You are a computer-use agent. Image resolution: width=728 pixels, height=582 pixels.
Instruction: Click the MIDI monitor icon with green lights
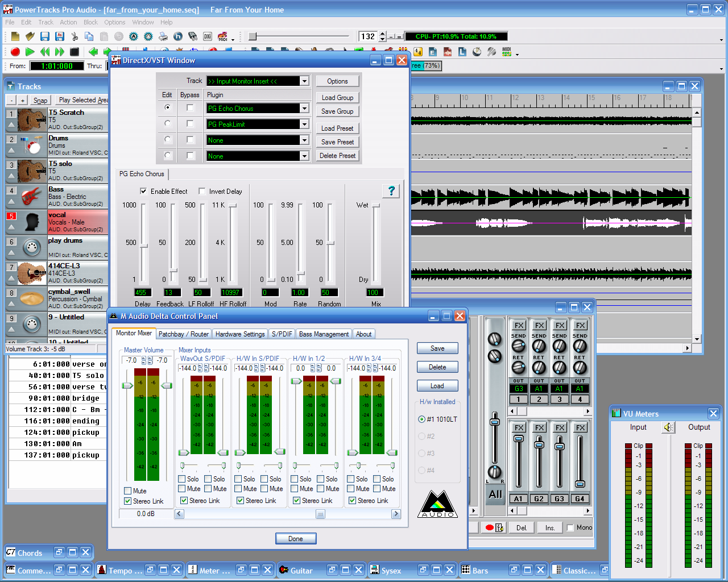pos(507,52)
